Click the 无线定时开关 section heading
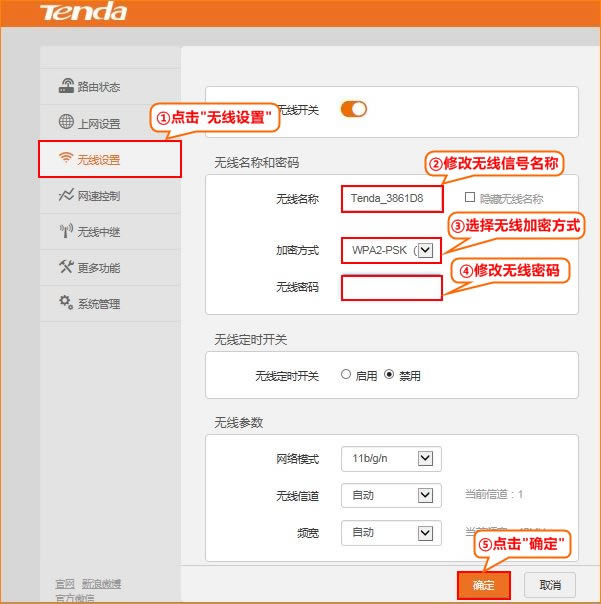Viewport: 601px width, 604px height. tap(250, 340)
